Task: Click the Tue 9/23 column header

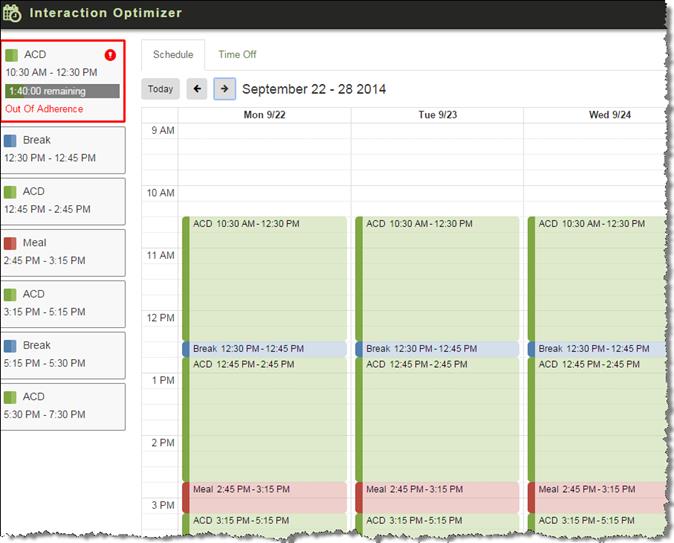Action: 437,115
